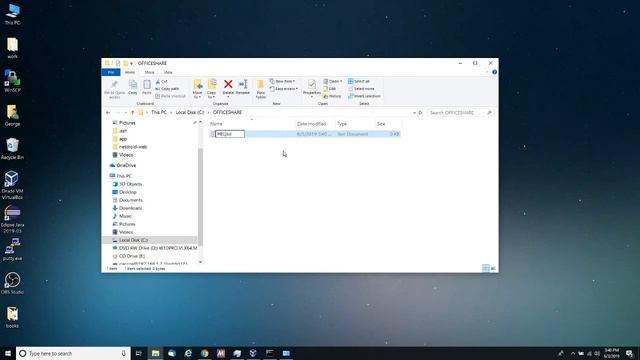Click the Windows Start button
The height and width of the screenshot is (360, 640).
click(x=8, y=353)
